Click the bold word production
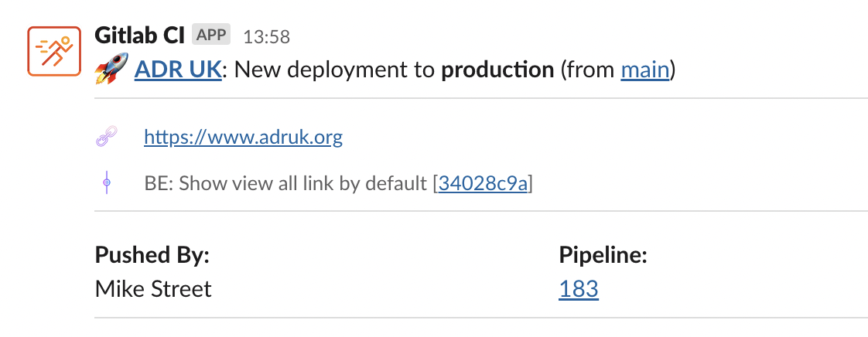868x337 pixels. [x=497, y=70]
